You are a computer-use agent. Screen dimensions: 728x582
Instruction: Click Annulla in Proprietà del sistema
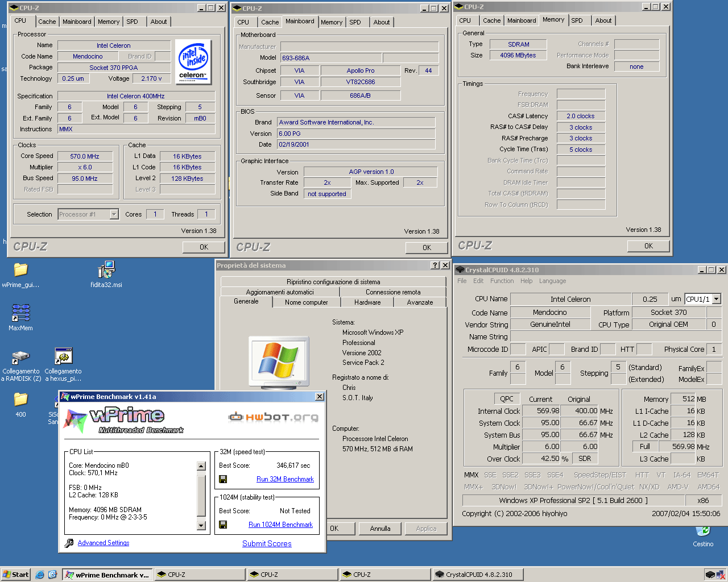(x=380, y=529)
